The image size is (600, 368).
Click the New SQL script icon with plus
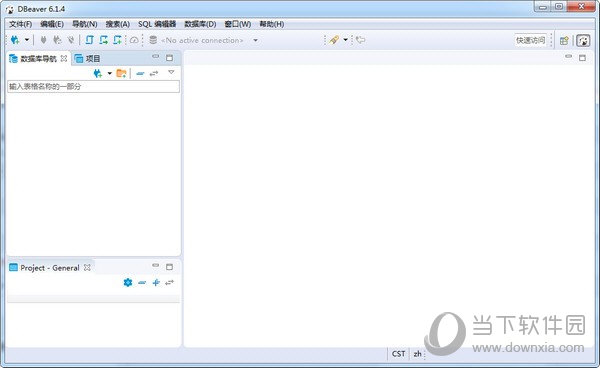tap(117, 40)
